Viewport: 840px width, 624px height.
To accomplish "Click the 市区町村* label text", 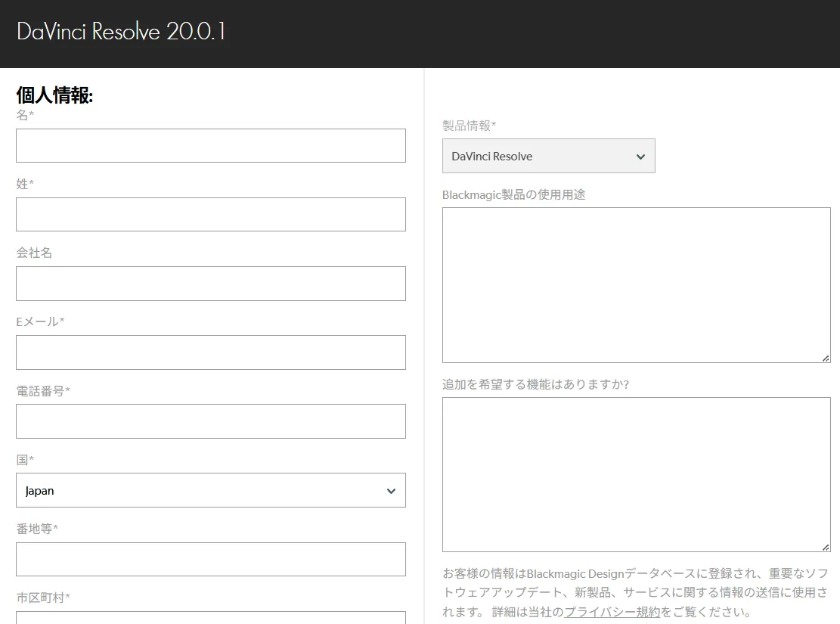I will pos(43,598).
